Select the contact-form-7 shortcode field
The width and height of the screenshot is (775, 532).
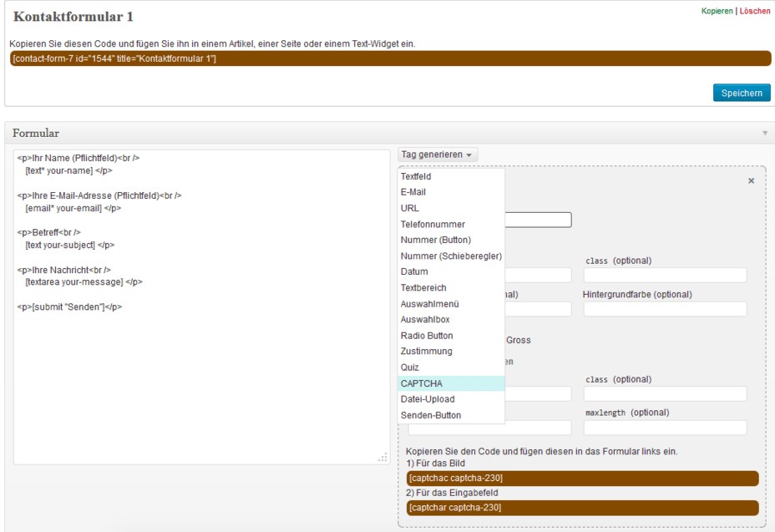(x=391, y=58)
